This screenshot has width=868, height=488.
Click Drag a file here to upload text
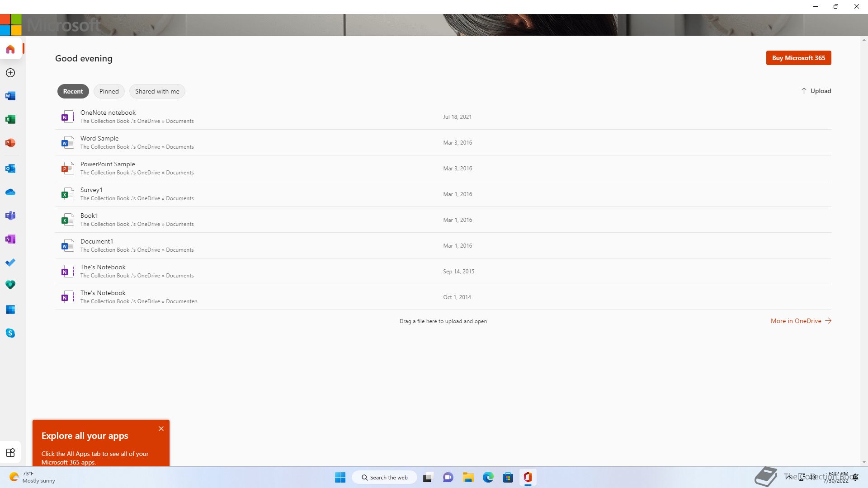click(x=443, y=321)
